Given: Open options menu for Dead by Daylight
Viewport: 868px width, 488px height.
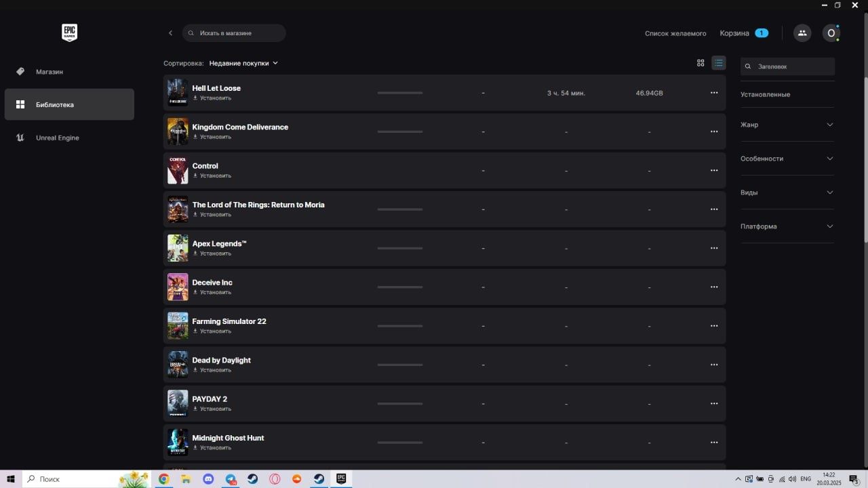Looking at the screenshot, I should (714, 365).
